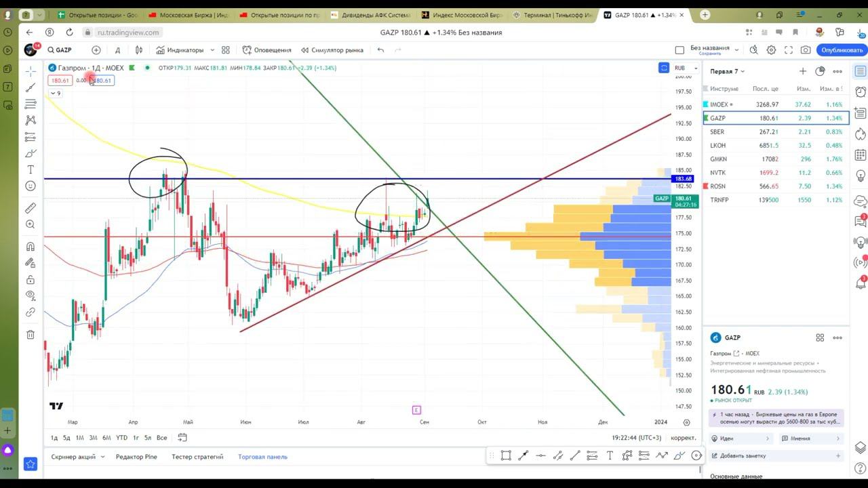Viewport: 868px width, 488px height.
Task: Open the brush drawing tools group
Action: (x=31, y=153)
